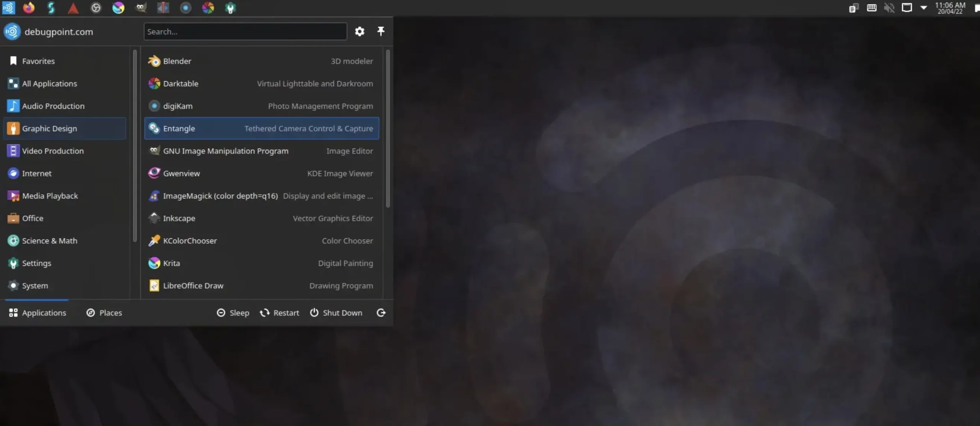Image resolution: width=980 pixels, height=426 pixels.
Task: Pin the application launcher open
Action: coord(381,31)
